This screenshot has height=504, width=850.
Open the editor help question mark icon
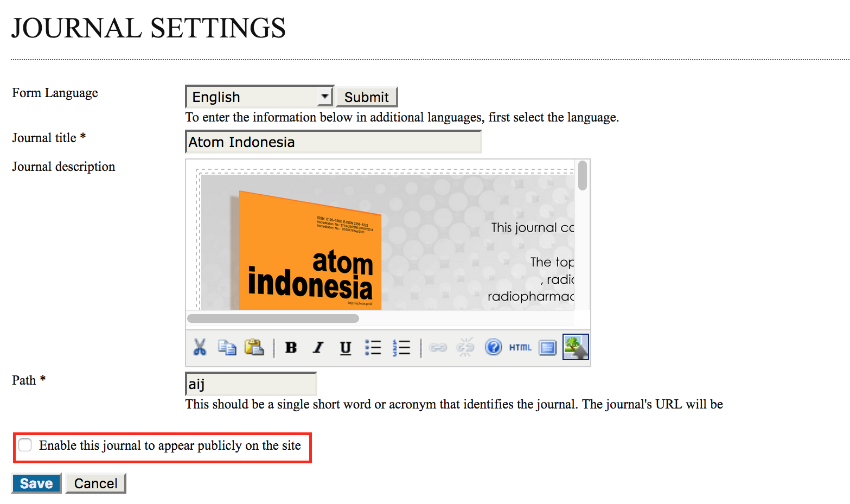coord(493,347)
